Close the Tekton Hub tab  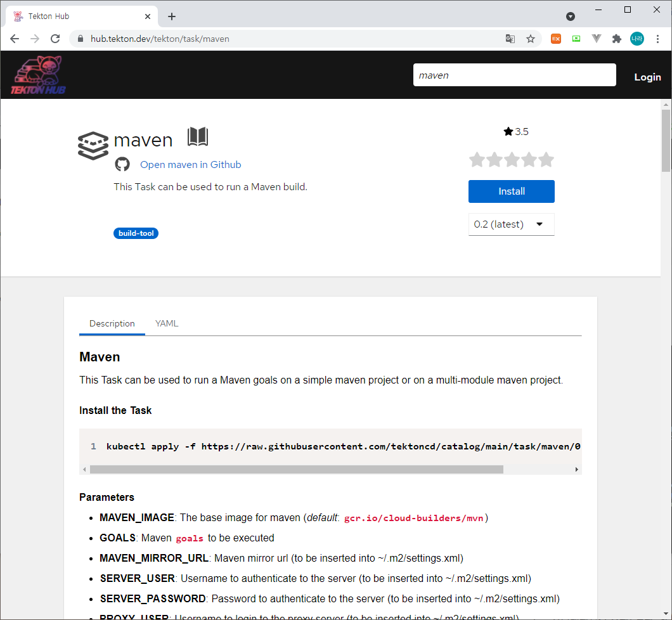tap(148, 16)
